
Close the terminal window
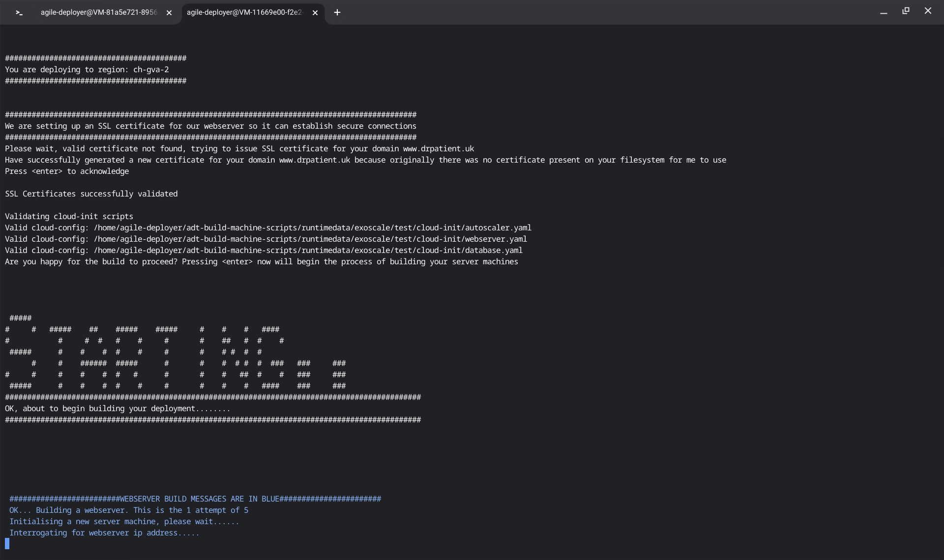coord(928,11)
